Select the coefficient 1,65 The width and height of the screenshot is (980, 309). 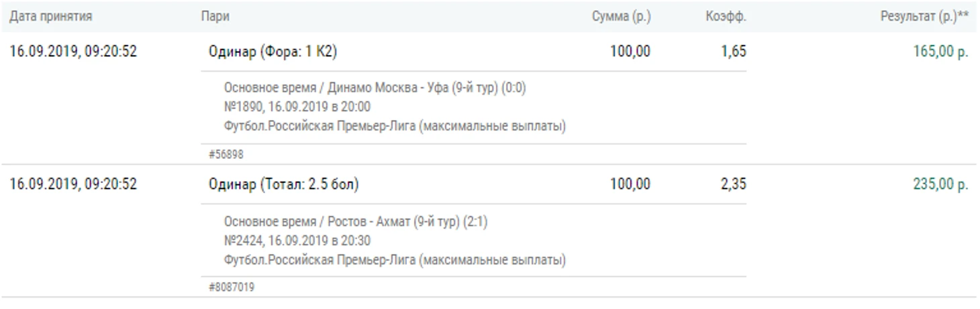click(x=733, y=52)
